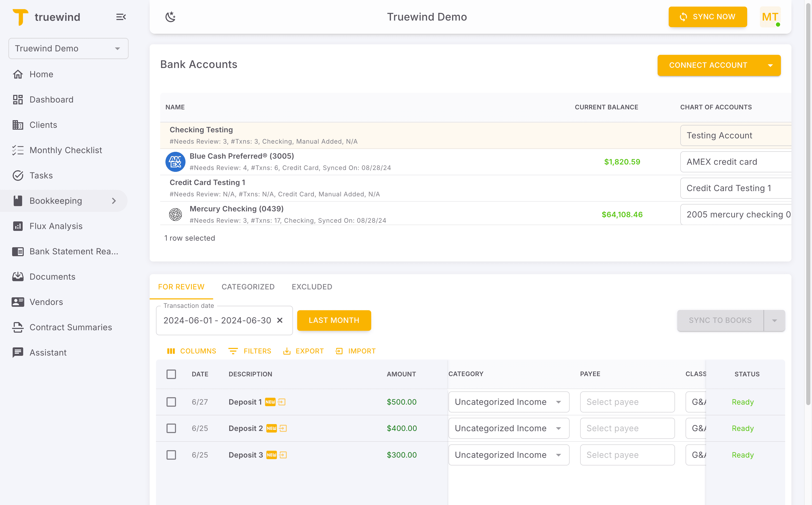Click the IMPORT icon for transactions
Image resolution: width=812 pixels, height=505 pixels.
pos(339,351)
